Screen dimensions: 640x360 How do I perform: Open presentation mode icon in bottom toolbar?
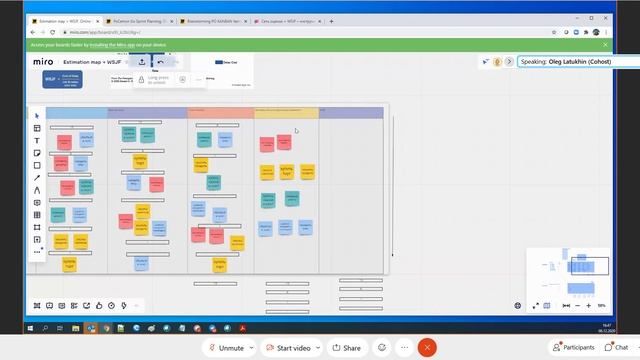[x=49, y=305]
